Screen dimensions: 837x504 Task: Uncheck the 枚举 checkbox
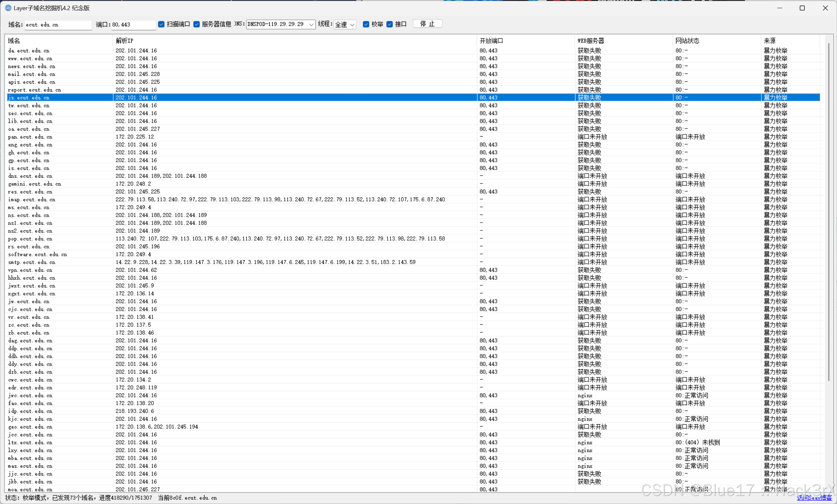(366, 24)
